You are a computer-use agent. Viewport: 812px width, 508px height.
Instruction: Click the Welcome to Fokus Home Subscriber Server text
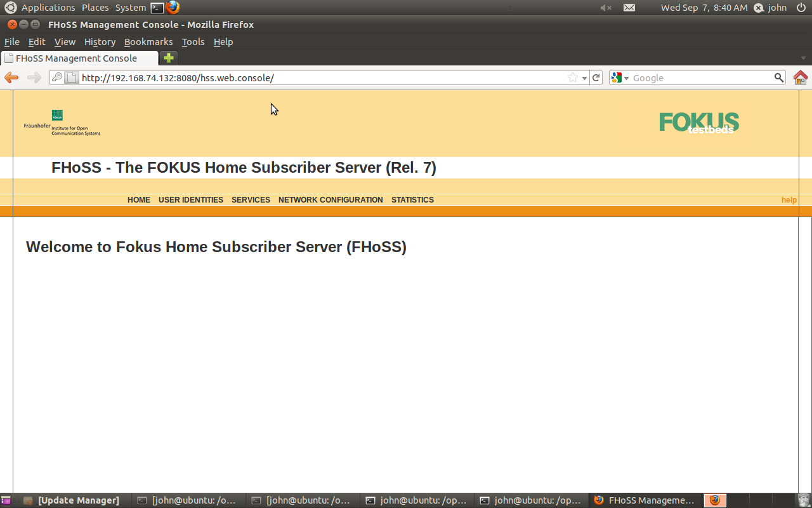216,247
